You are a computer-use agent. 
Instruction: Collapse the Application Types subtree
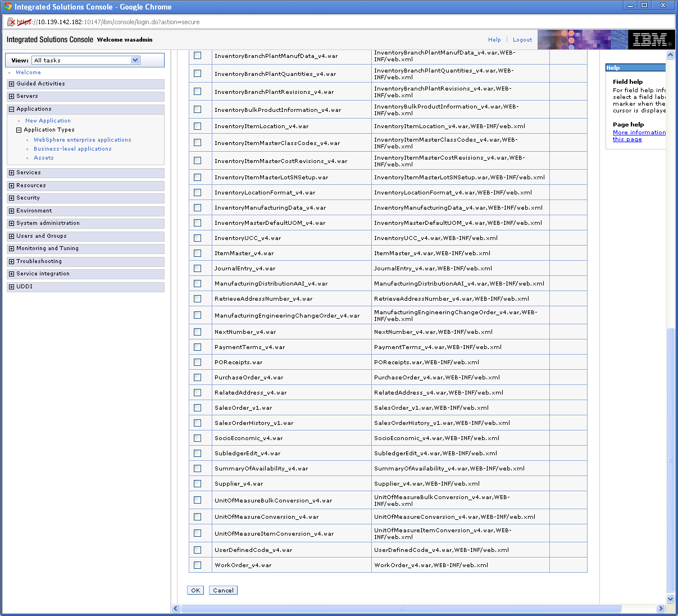(19, 130)
